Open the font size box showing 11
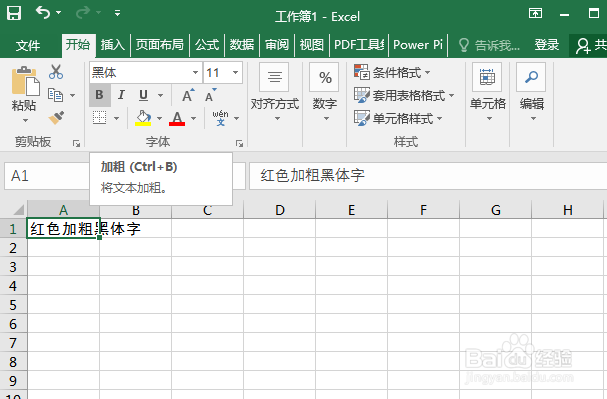607x399 pixels. pos(223,72)
